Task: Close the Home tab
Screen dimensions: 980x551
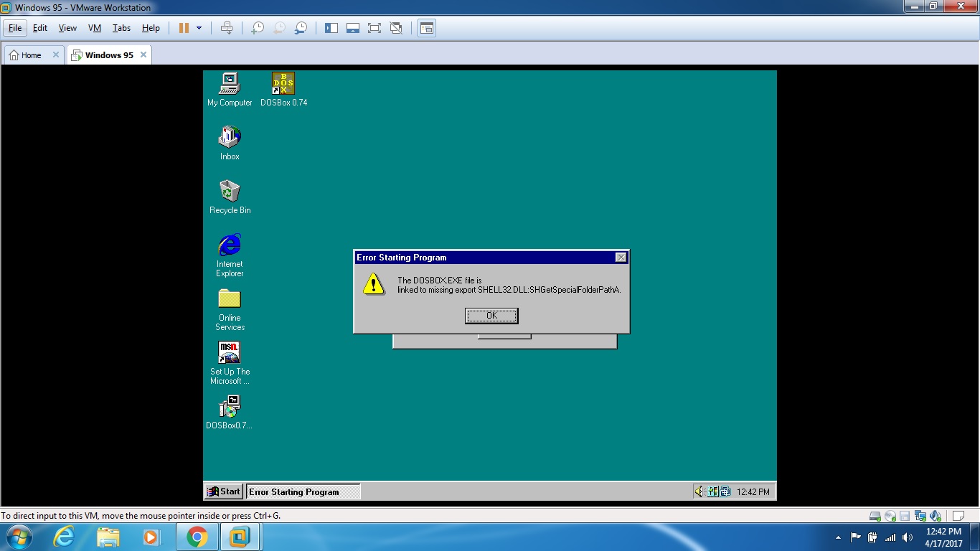Action: click(56, 55)
